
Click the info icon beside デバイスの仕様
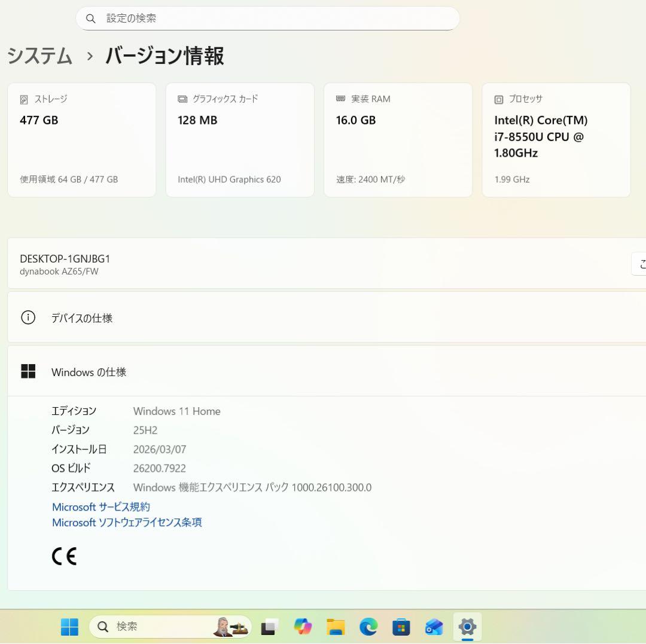pos(28,318)
